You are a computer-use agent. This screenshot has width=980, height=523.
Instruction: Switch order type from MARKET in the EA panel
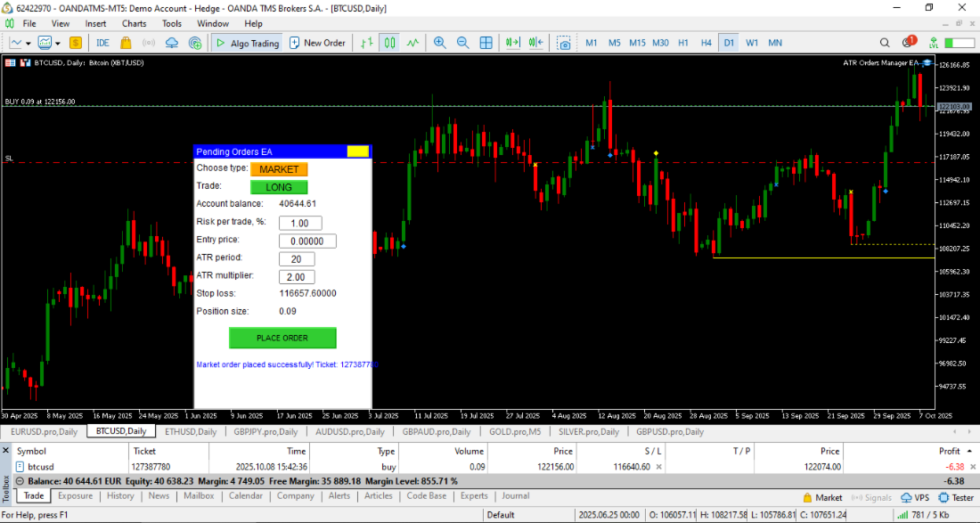[280, 168]
